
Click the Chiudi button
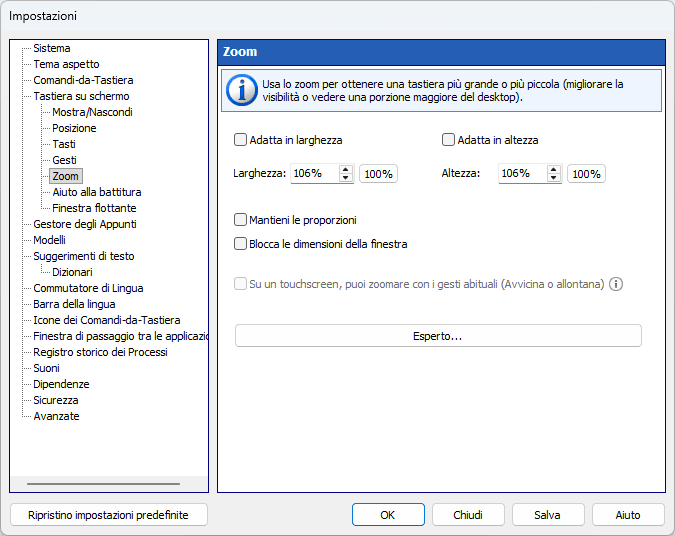(468, 515)
